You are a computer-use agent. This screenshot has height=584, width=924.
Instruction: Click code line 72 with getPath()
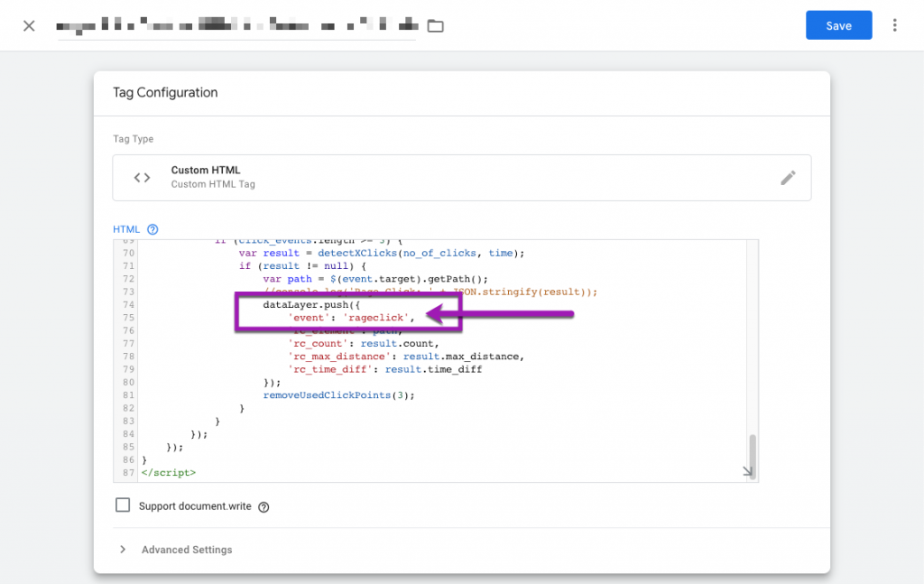[375, 279]
